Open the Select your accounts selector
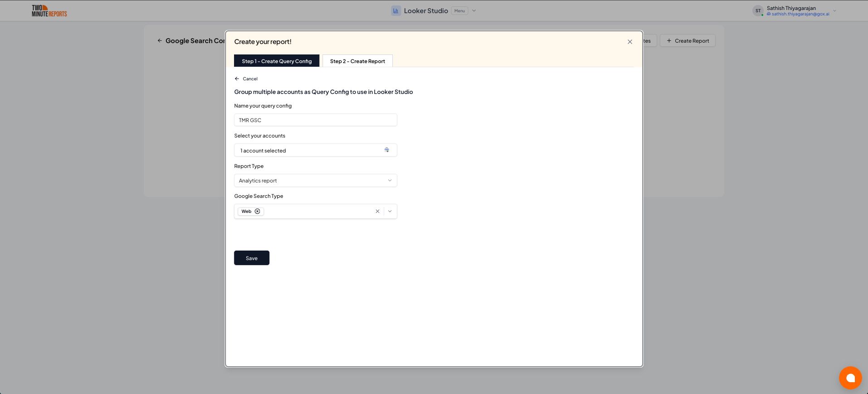This screenshot has width=868, height=394. coord(315,150)
